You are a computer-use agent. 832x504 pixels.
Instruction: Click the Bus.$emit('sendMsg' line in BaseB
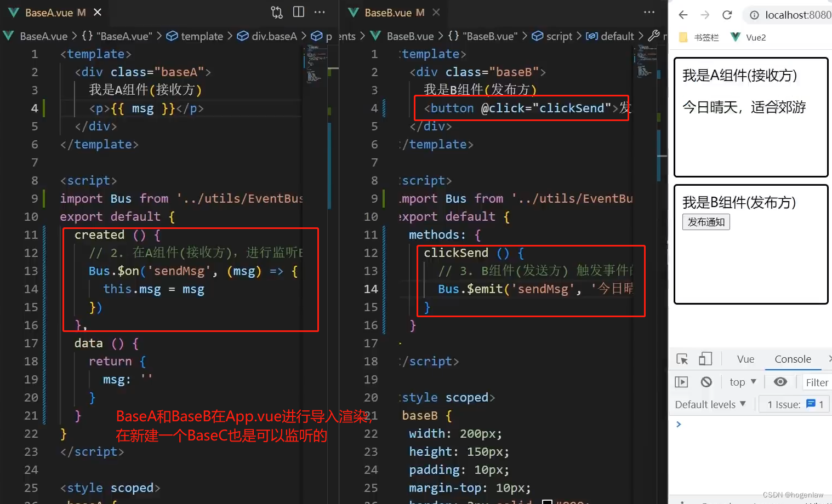click(x=535, y=289)
